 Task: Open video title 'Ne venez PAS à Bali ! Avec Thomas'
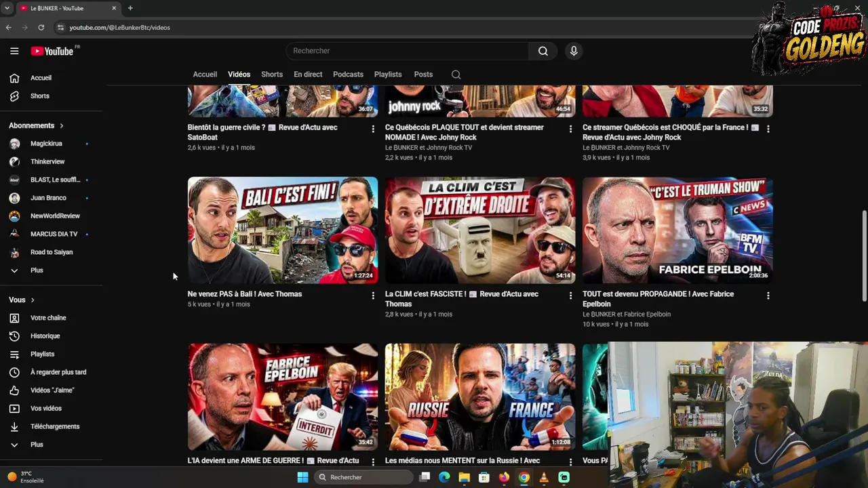(x=245, y=294)
